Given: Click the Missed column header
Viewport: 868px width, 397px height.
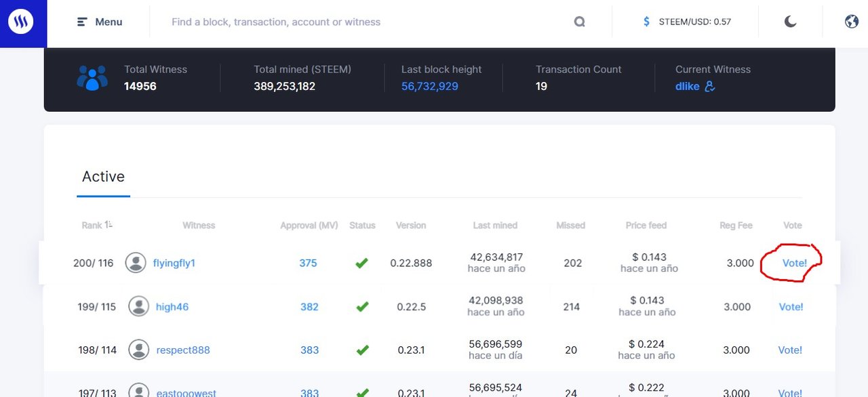Looking at the screenshot, I should [570, 225].
